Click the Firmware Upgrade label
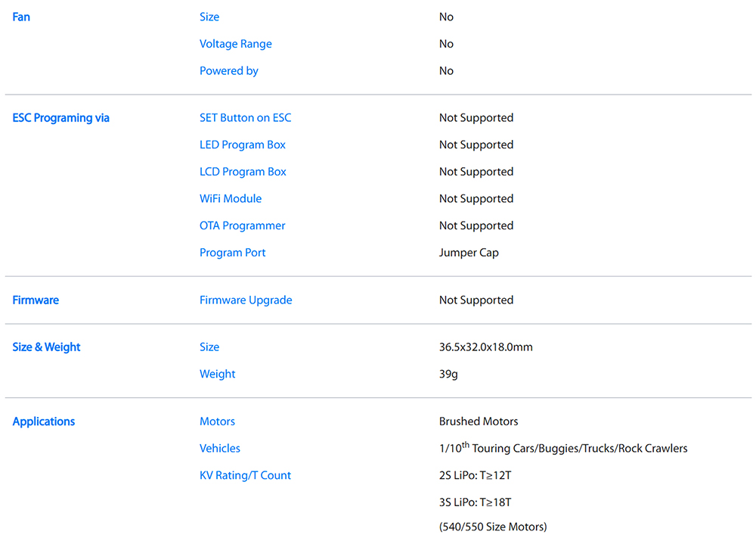This screenshot has height=541, width=756. tap(245, 300)
